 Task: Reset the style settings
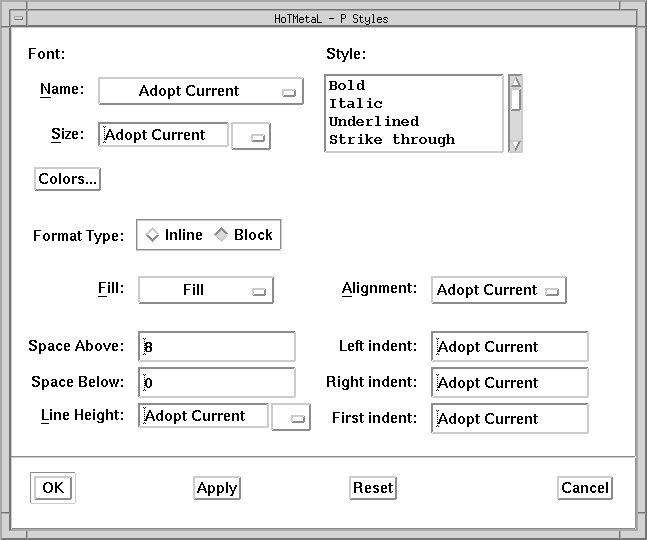tap(373, 488)
